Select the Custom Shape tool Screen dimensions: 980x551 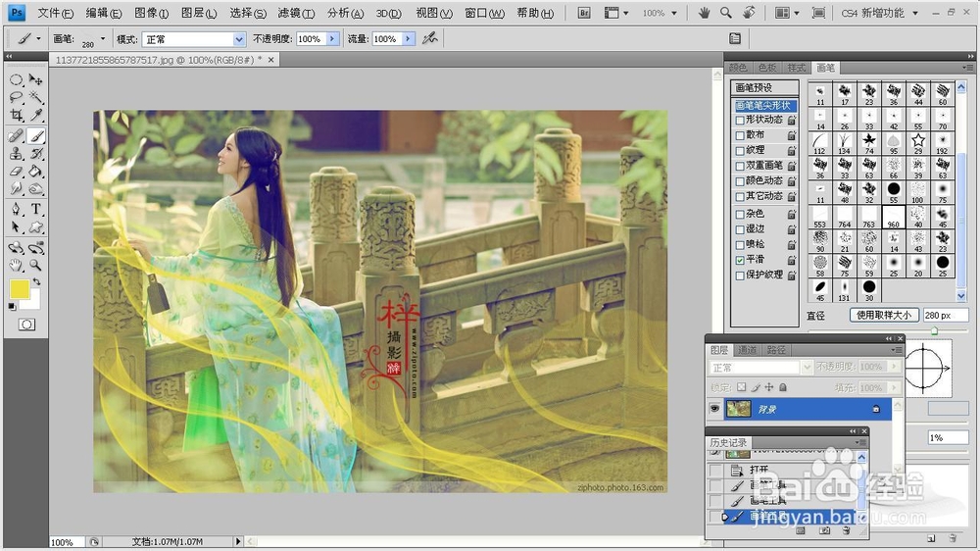pyautogui.click(x=36, y=227)
